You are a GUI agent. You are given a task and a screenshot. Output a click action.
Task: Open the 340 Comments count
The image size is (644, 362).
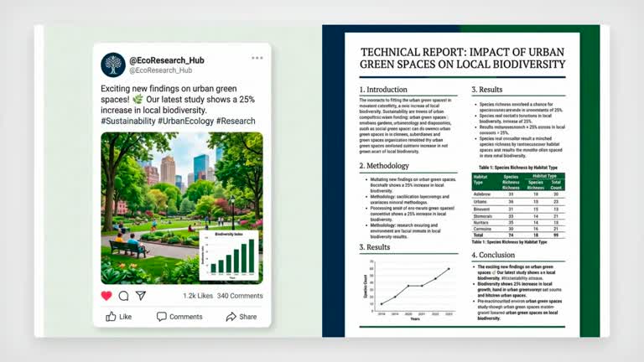[240, 296]
